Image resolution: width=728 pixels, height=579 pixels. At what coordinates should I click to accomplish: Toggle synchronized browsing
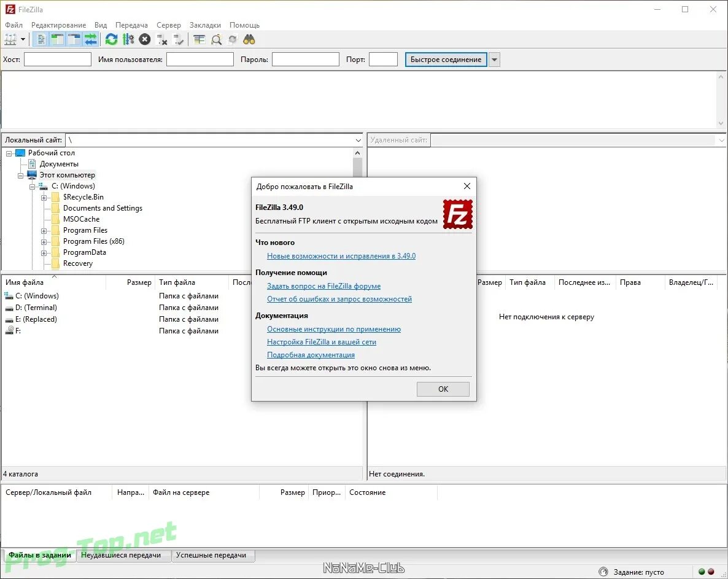[x=233, y=40]
